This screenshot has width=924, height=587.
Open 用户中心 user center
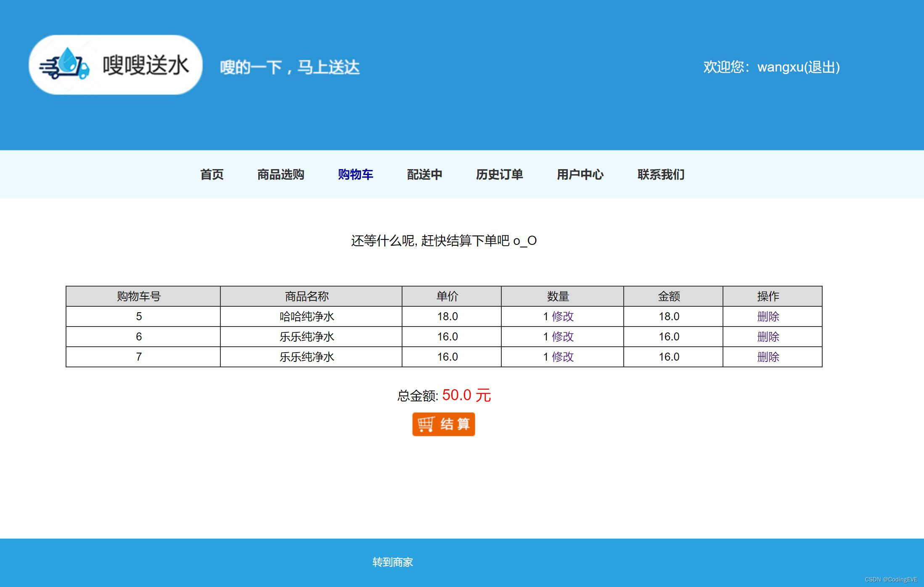[580, 174]
